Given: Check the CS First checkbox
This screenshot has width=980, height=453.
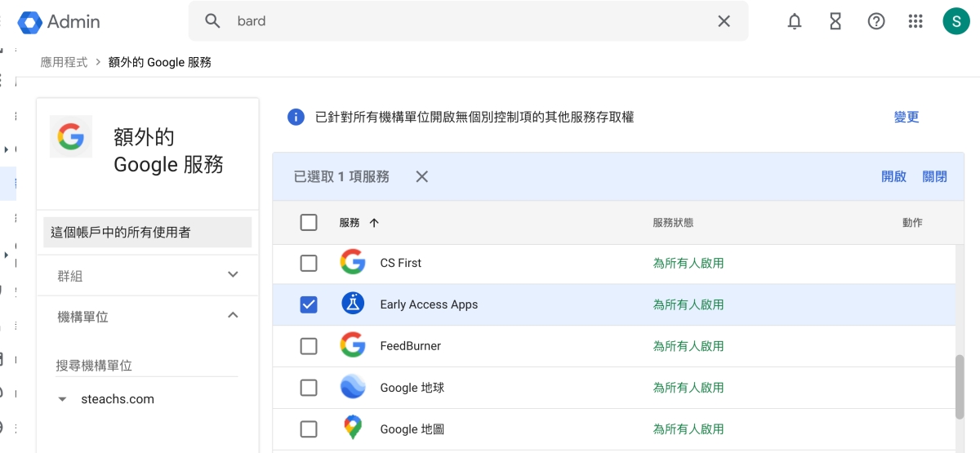Looking at the screenshot, I should coord(309,263).
